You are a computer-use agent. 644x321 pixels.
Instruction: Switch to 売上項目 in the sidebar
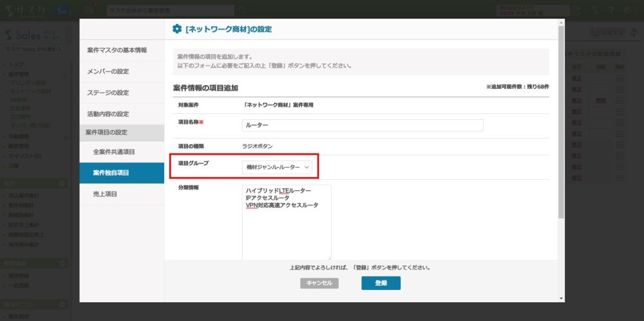(105, 194)
